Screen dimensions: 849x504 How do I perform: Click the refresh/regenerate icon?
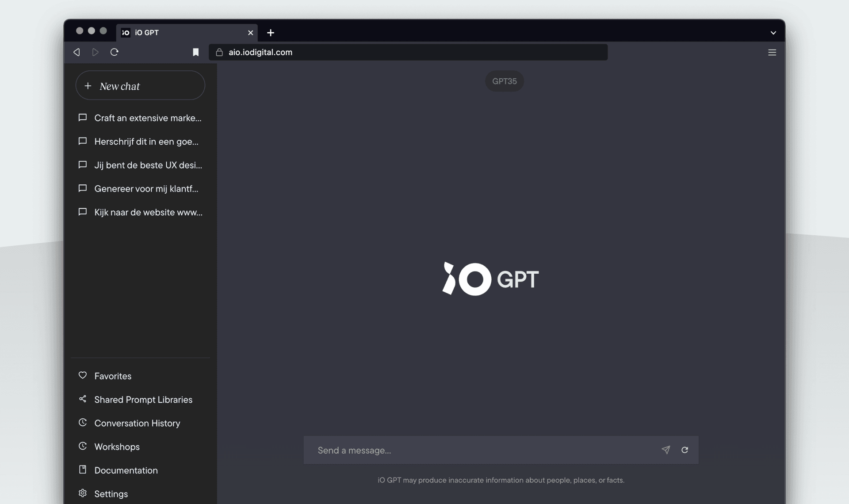point(685,450)
